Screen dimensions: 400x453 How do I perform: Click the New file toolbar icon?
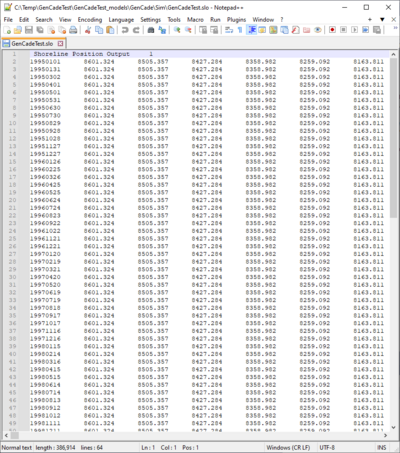[7, 30]
